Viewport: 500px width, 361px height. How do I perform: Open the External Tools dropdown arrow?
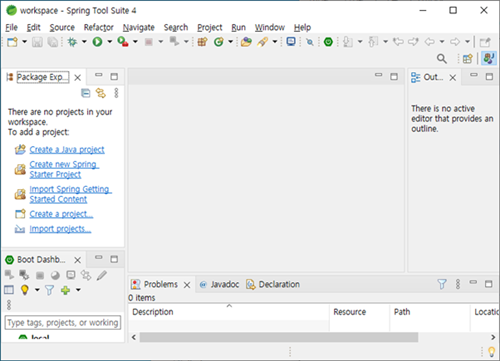pyautogui.click(x=135, y=42)
